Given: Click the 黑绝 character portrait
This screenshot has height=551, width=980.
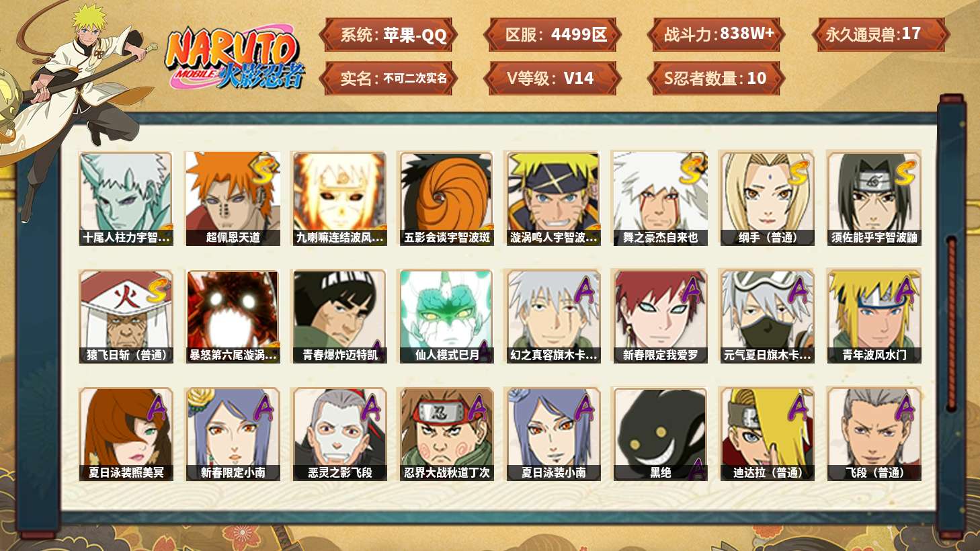Looking at the screenshot, I should point(660,434).
